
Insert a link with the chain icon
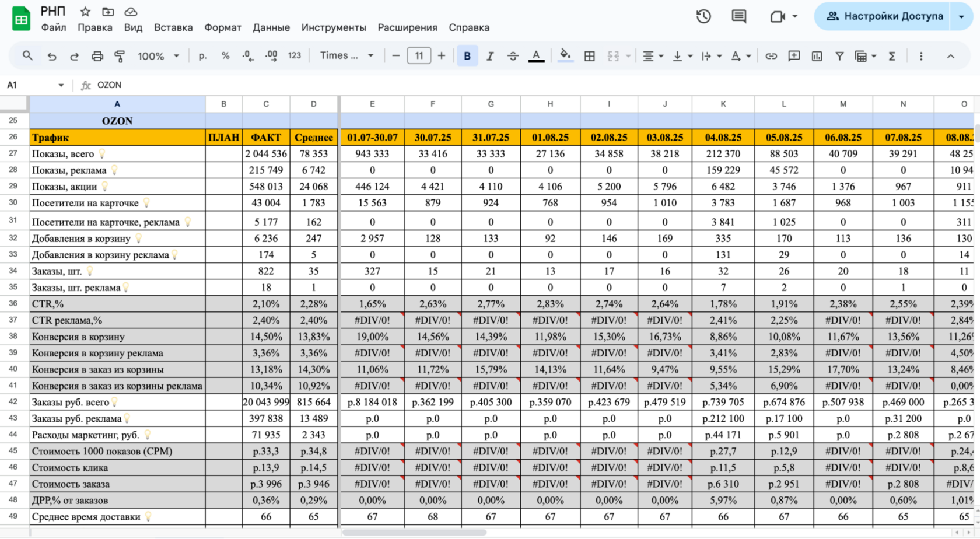(x=771, y=56)
